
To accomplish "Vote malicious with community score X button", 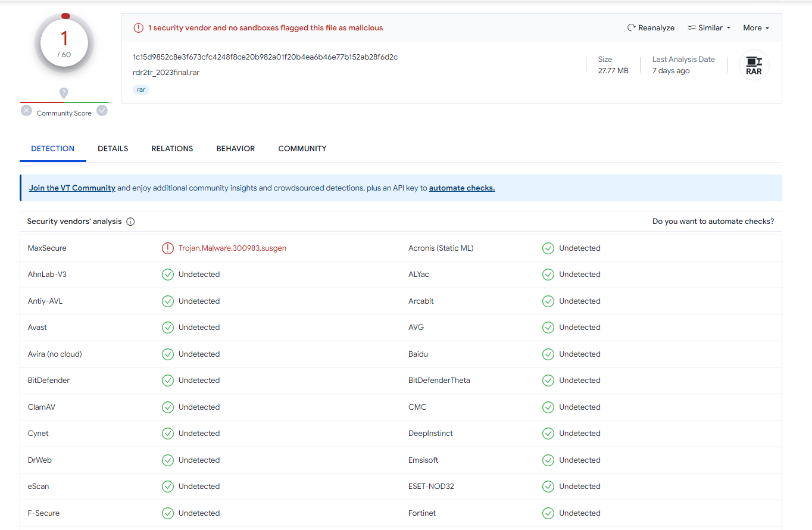I will pos(26,111).
